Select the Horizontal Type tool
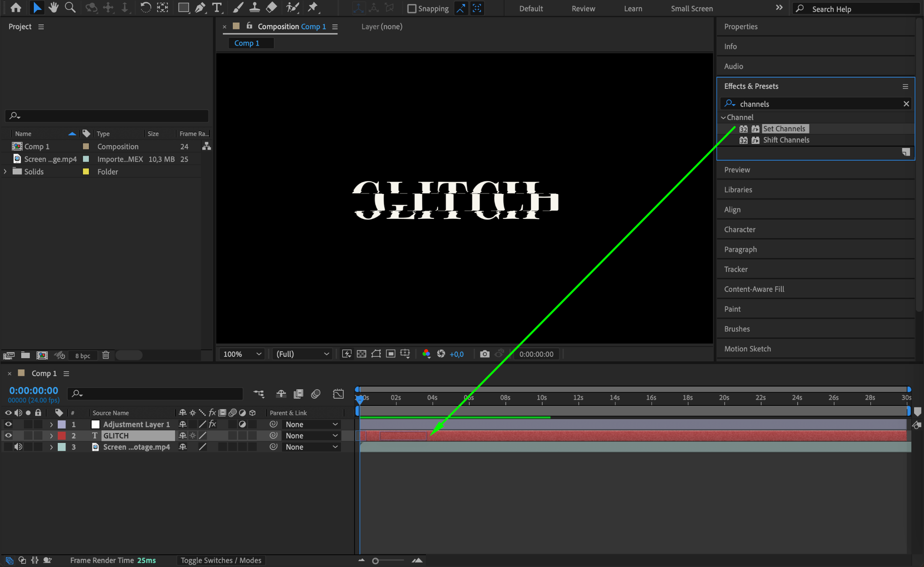This screenshot has height=567, width=924. pyautogui.click(x=217, y=8)
